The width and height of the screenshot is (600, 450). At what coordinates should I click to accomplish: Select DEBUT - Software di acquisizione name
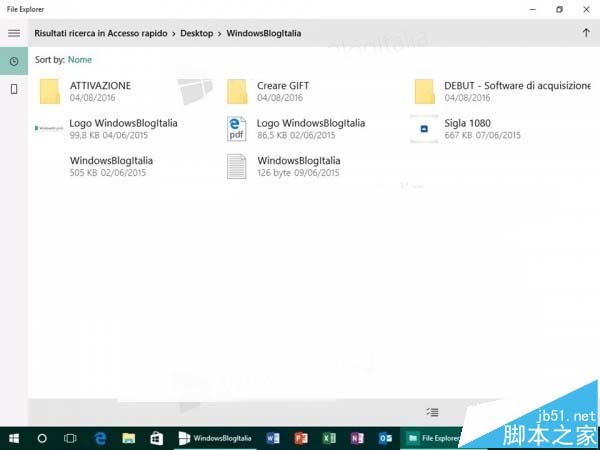coord(517,86)
